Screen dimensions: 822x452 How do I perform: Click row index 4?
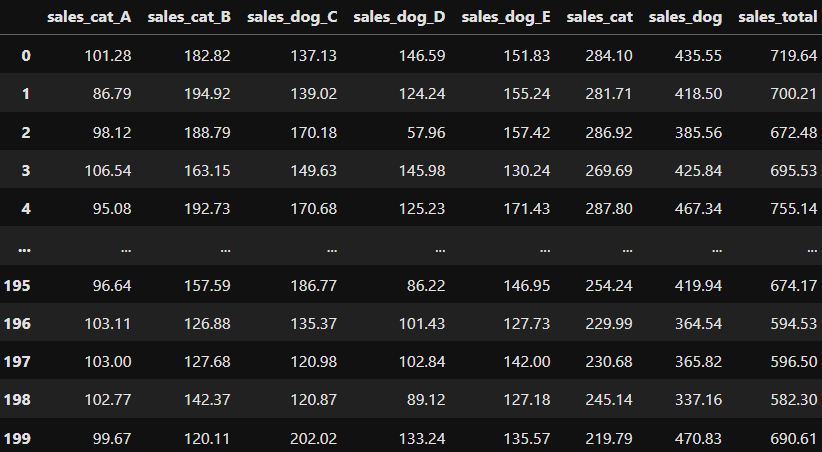[x=26, y=209]
